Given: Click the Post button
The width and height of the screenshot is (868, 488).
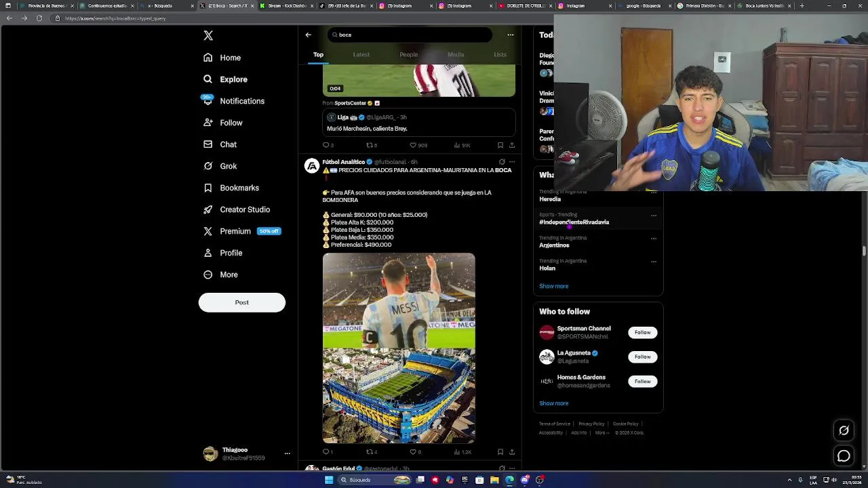Looking at the screenshot, I should 242,302.
